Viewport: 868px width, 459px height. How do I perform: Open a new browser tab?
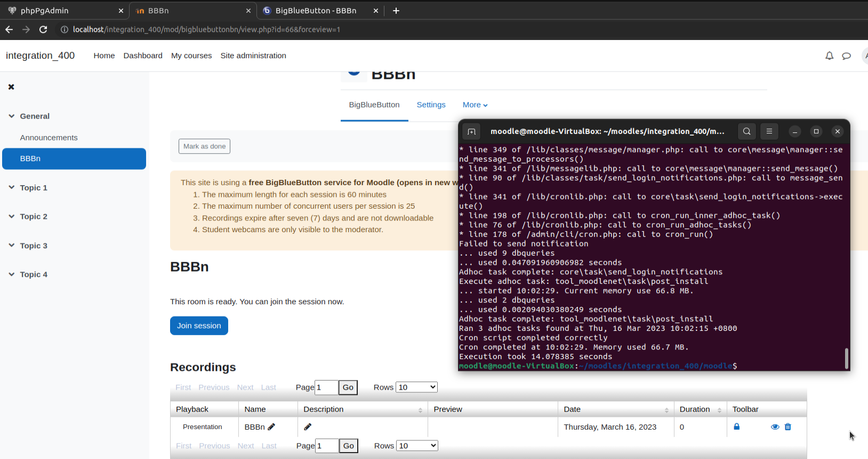396,11
